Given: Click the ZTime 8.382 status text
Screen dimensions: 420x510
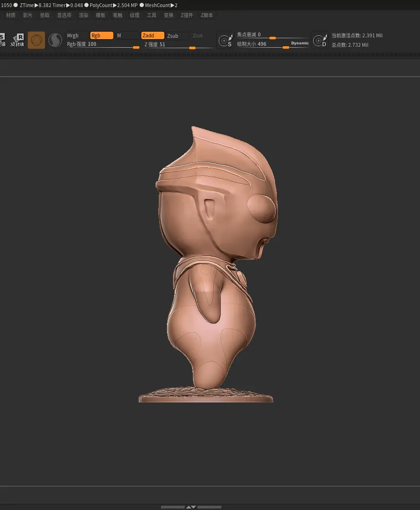Looking at the screenshot, I should click(36, 5).
